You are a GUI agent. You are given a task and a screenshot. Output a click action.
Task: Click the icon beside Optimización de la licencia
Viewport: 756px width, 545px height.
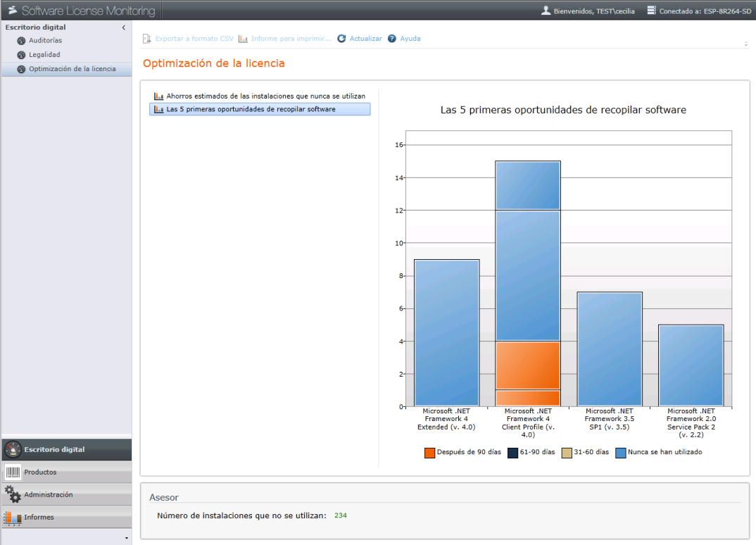(21, 69)
